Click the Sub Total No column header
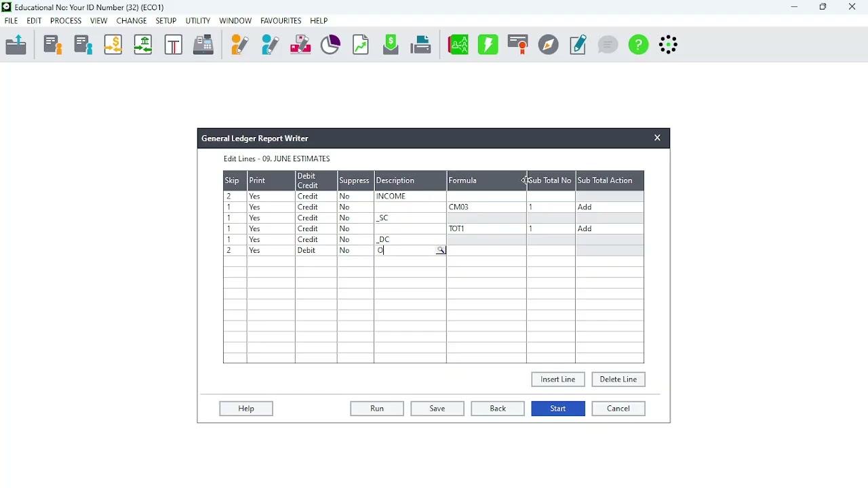Screen dimensions: 868x488 coord(551,181)
